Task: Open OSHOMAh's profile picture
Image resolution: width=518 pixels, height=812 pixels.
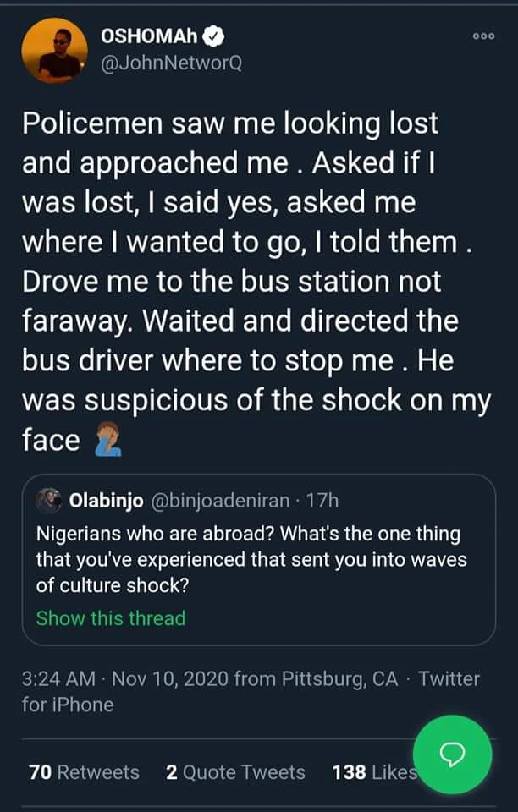Action: [54, 52]
